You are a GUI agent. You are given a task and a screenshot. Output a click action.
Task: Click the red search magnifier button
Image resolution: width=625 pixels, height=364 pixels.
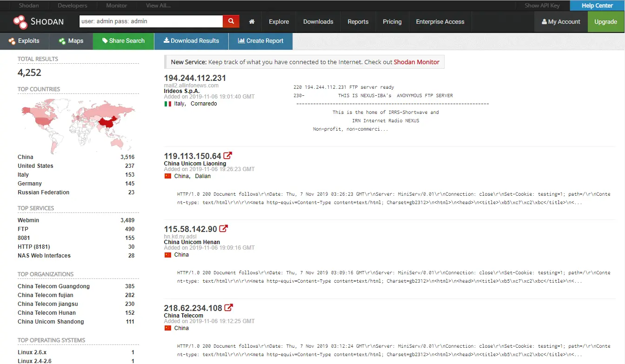tap(231, 21)
